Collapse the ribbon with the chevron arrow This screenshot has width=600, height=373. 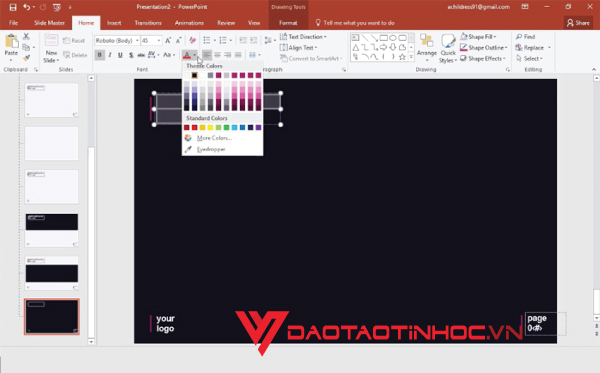(593, 70)
